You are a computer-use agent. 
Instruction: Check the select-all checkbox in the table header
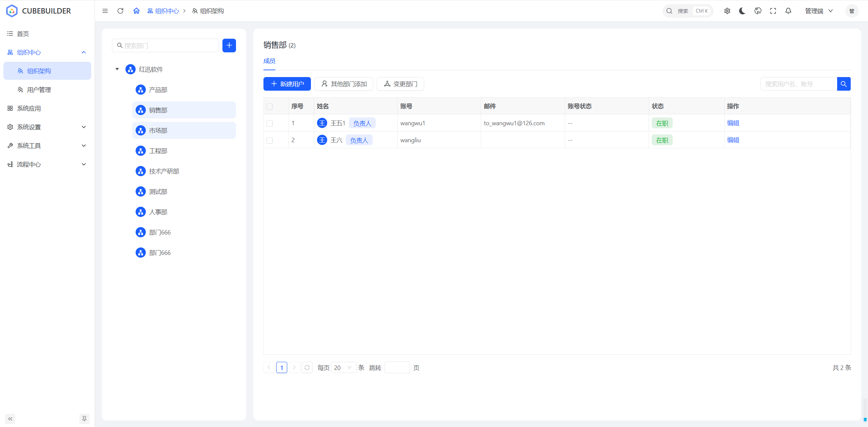point(270,107)
